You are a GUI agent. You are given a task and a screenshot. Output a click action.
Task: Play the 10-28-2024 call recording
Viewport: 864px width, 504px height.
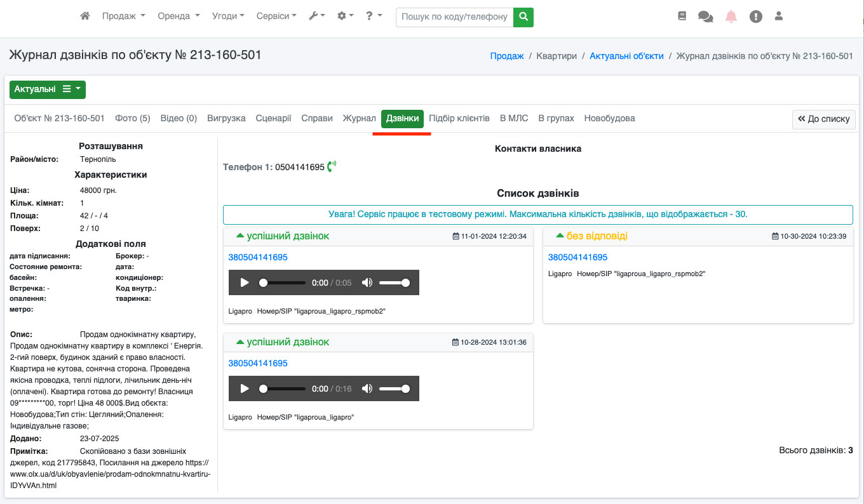[x=245, y=388]
